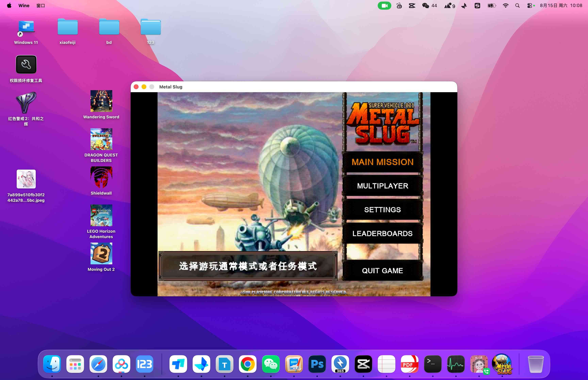Image resolution: width=588 pixels, height=380 pixels.
Task: Click the green camera recording indicator
Action: pyautogui.click(x=384, y=5)
